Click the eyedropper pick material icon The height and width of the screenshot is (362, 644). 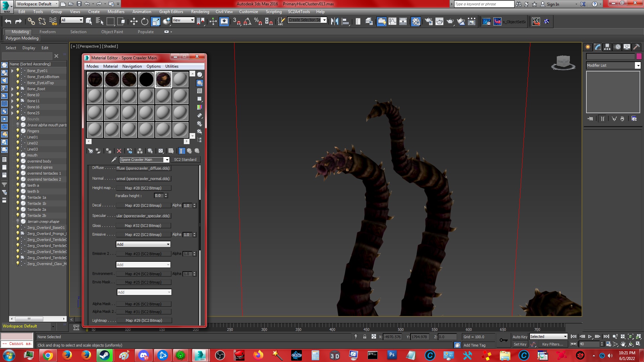tap(114, 160)
